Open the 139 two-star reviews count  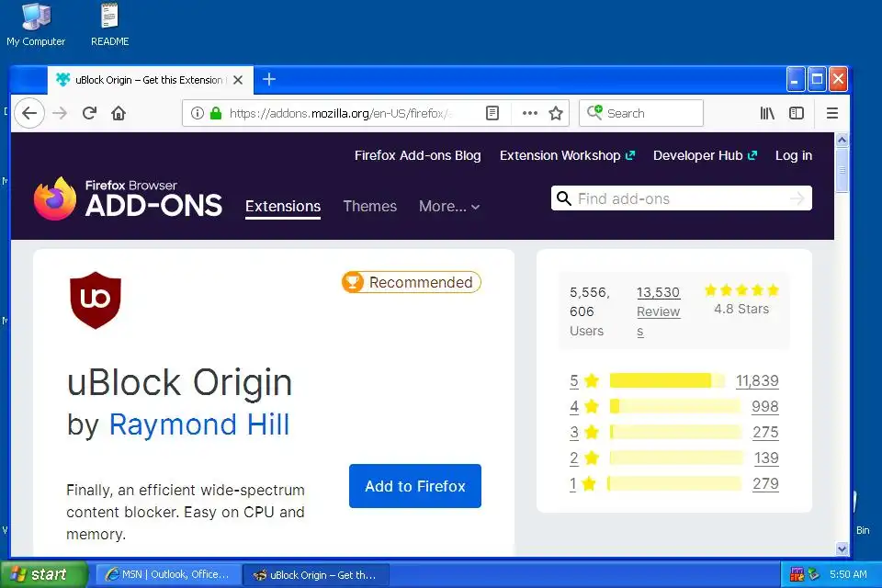[x=766, y=458]
